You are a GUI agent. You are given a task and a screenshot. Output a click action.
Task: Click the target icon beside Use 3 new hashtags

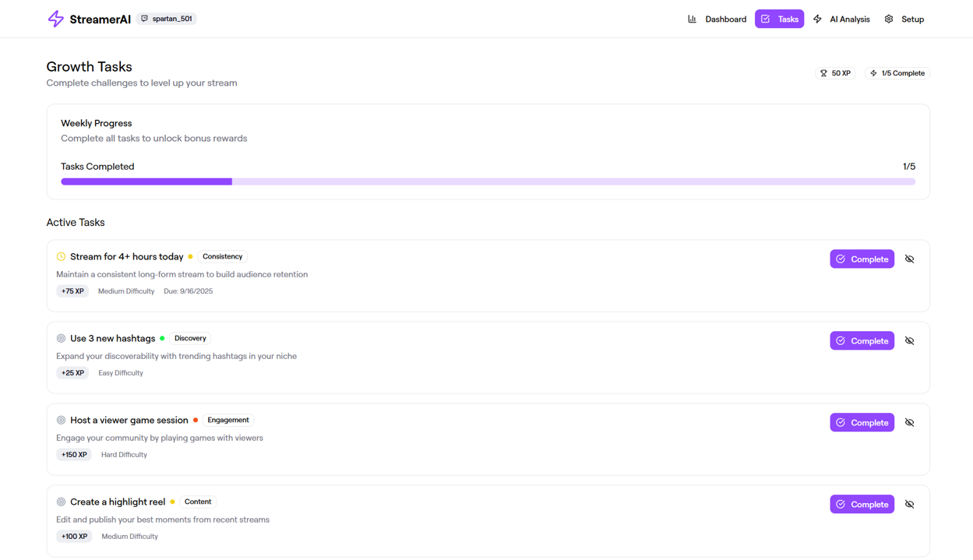point(61,338)
